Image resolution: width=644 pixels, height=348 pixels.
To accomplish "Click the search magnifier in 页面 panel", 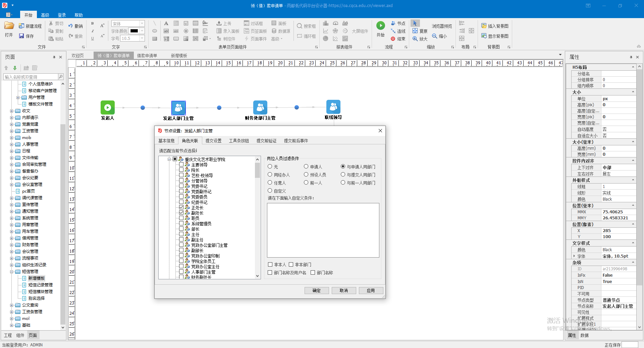I will [61, 77].
